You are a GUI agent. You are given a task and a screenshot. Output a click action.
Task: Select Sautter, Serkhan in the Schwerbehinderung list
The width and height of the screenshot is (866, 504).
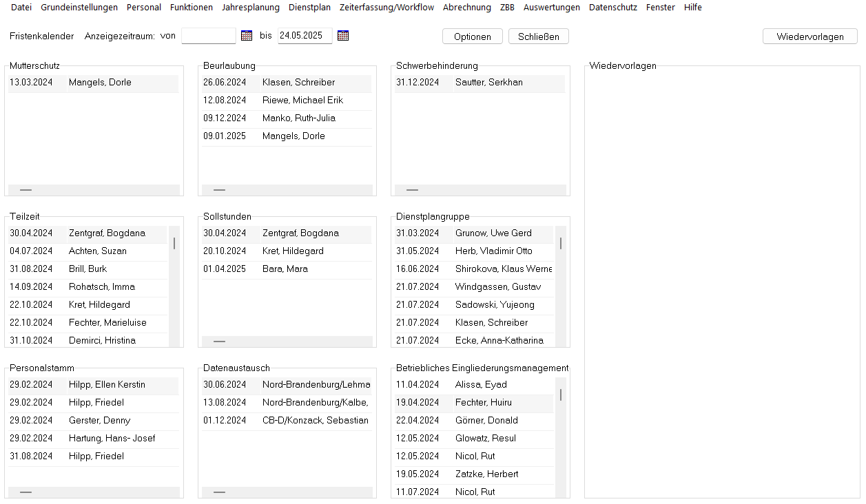[x=488, y=83]
